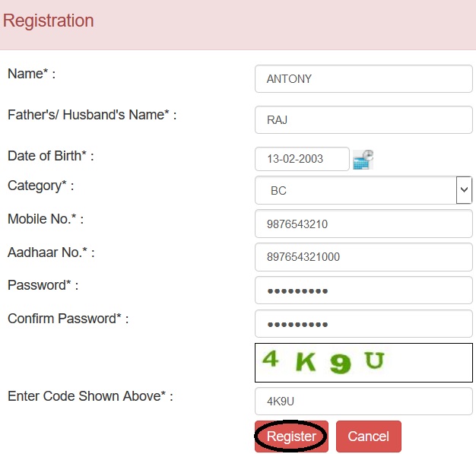The image size is (476, 454).
Task: Click the Registration heading text
Action: coord(48,21)
